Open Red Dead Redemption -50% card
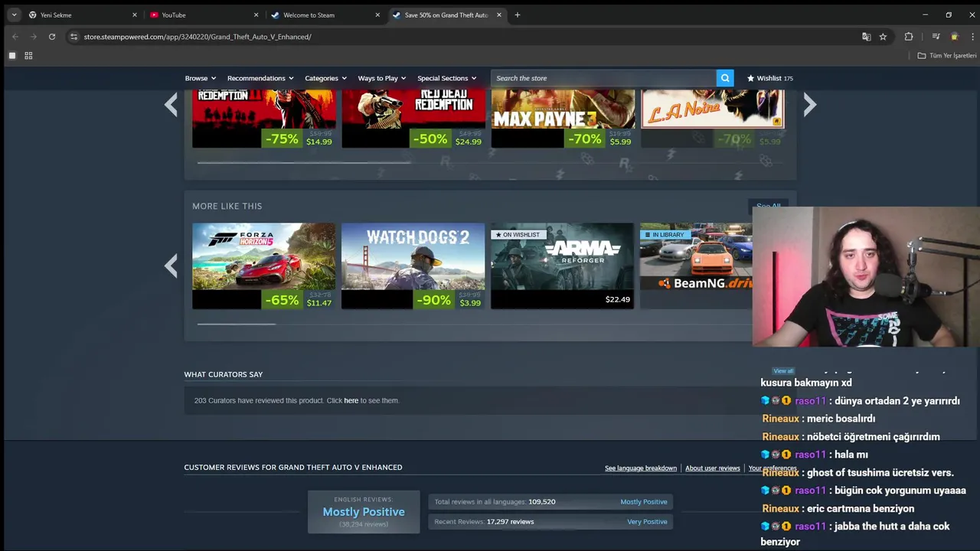This screenshot has width=980, height=551. click(x=413, y=119)
